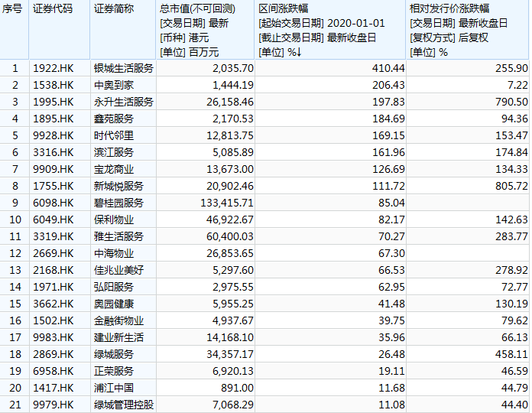Screen dimensions: 532x413
Task: Select security code 1538.HK
Action: [x=54, y=85]
